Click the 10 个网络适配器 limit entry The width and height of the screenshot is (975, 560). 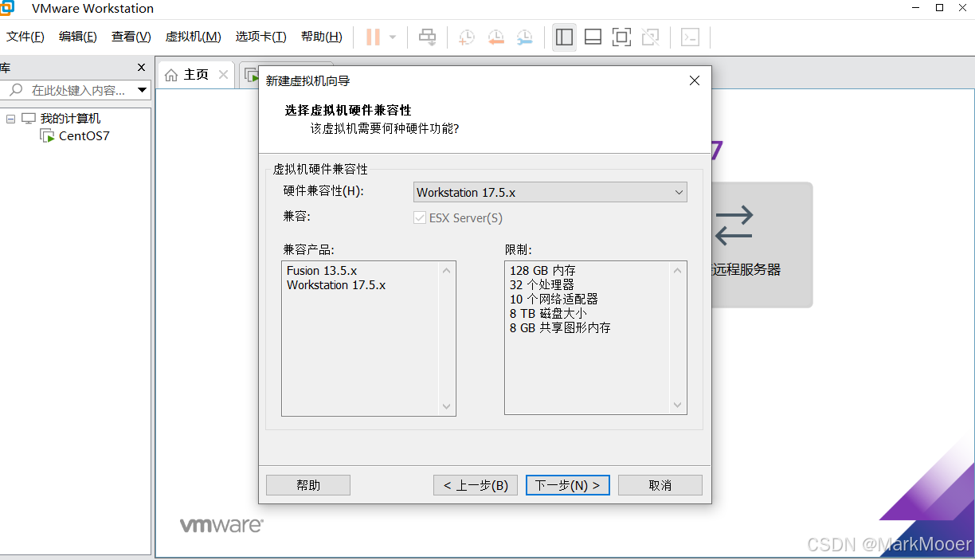pyautogui.click(x=554, y=300)
